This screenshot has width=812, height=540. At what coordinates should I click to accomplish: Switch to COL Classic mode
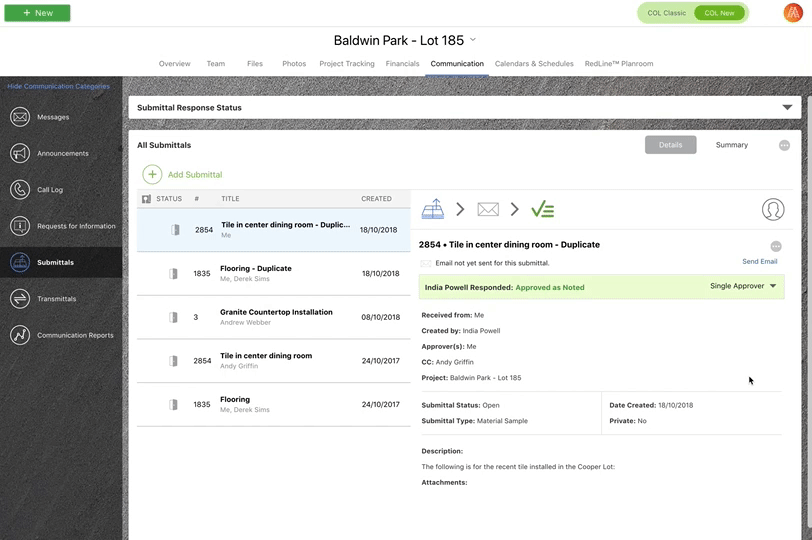tap(666, 13)
